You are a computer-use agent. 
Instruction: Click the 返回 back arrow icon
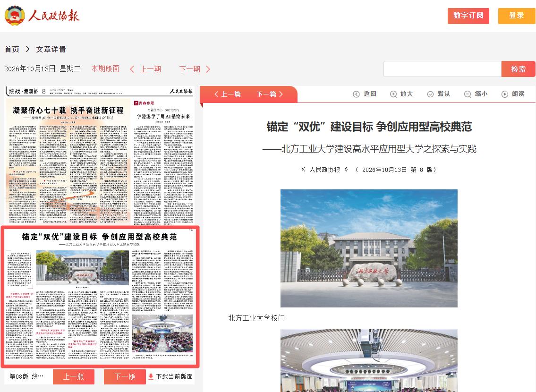(356, 94)
